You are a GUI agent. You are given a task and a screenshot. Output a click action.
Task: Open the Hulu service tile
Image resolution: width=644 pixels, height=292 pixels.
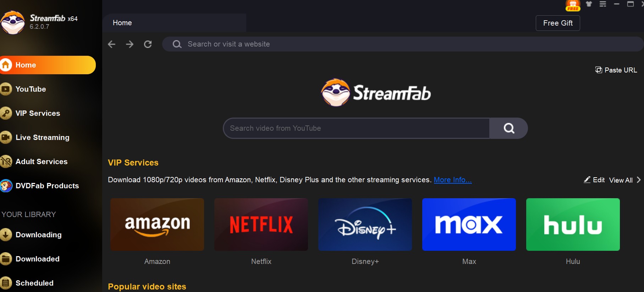tap(573, 225)
